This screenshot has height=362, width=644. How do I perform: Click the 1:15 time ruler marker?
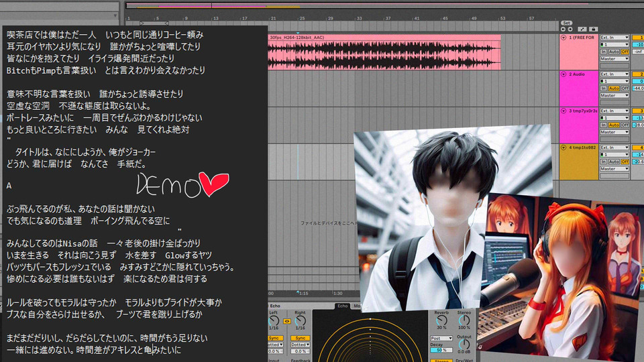coord(303,294)
